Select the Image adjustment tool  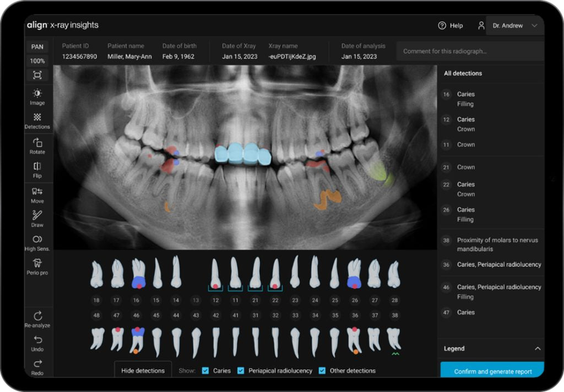[x=37, y=97]
